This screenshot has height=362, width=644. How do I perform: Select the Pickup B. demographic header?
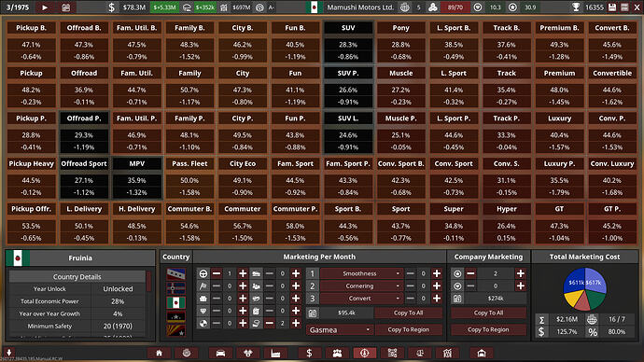[31, 28]
